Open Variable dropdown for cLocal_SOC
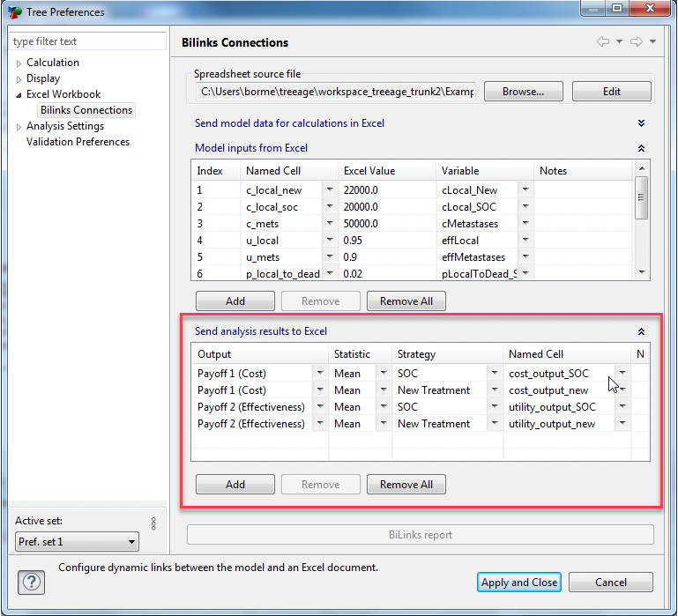The image size is (678, 616). [x=525, y=206]
